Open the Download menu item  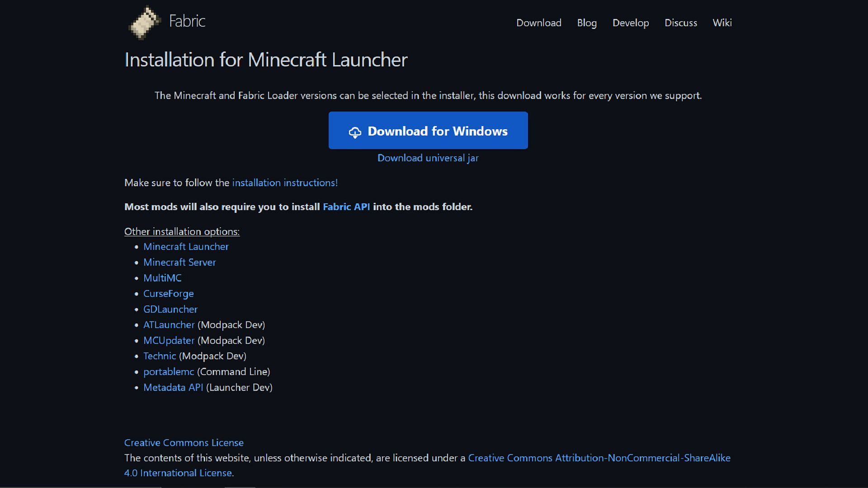pos(539,23)
